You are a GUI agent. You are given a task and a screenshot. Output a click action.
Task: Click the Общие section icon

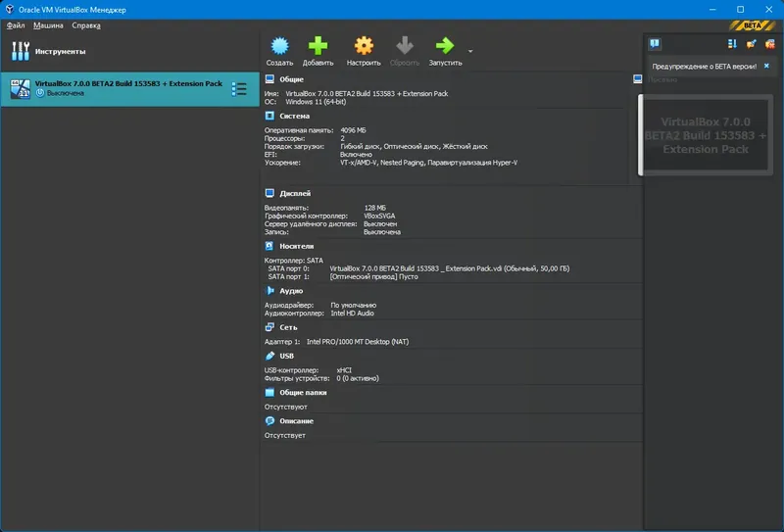coord(269,79)
